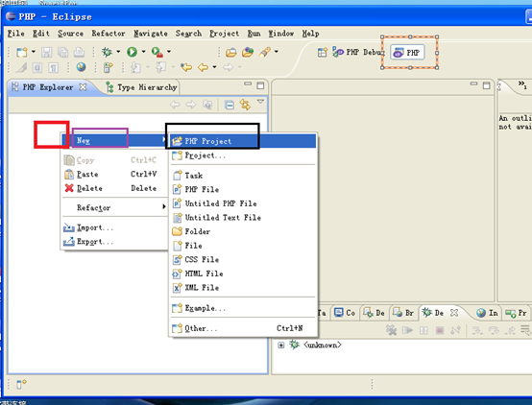Open the File menu
The image size is (532, 405).
click(x=16, y=34)
